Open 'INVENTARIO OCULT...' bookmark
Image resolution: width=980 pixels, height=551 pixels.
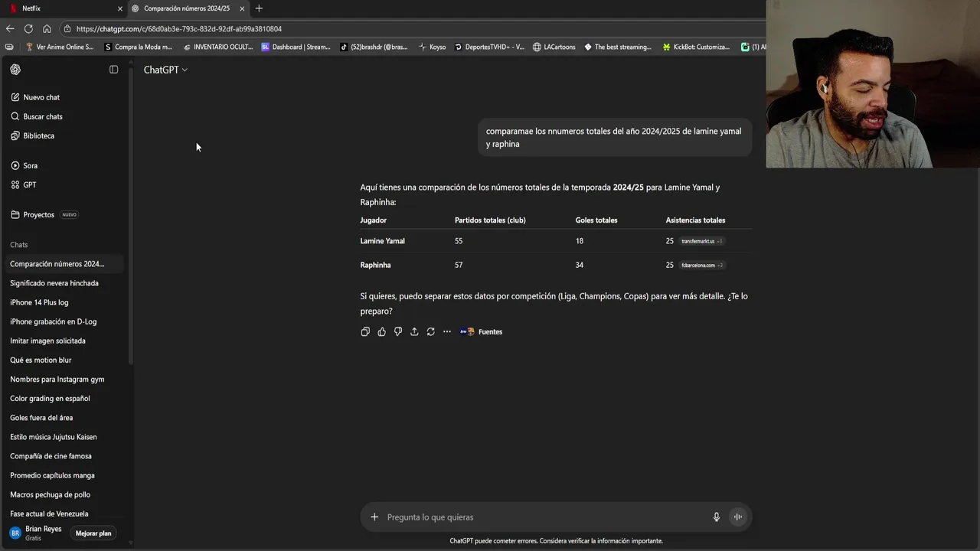[218, 47]
